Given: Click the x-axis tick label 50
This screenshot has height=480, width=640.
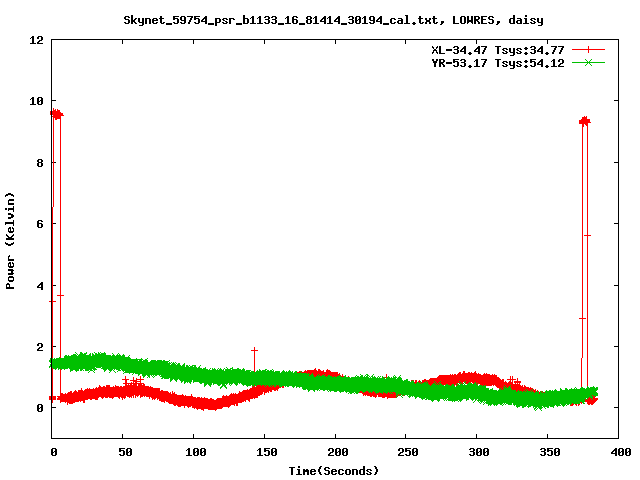Looking at the screenshot, I should point(125,452).
